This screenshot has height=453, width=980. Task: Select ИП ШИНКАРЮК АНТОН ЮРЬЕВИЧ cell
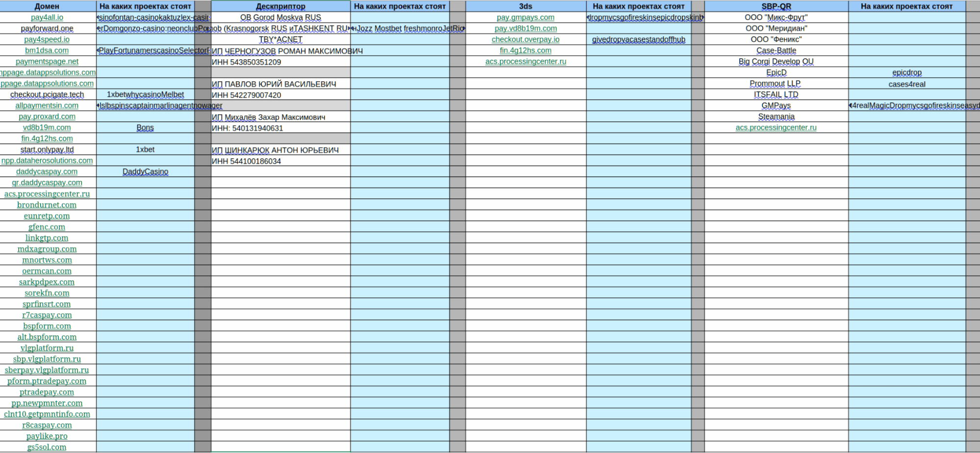281,150
